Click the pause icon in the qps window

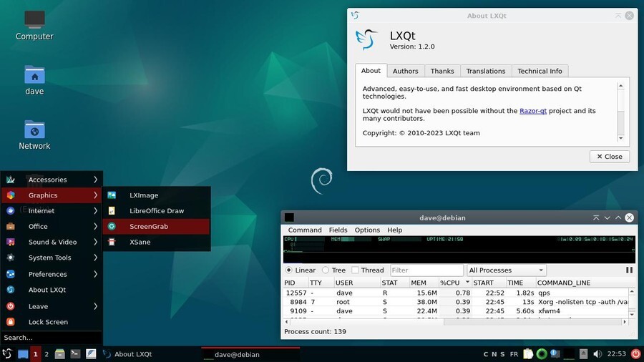tap(629, 270)
